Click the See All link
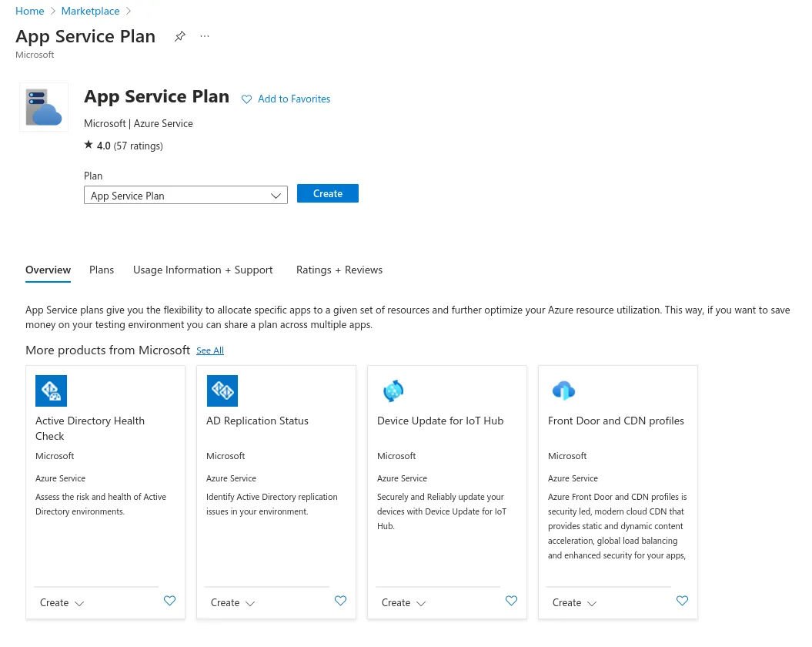The height and width of the screenshot is (647, 812). point(210,350)
